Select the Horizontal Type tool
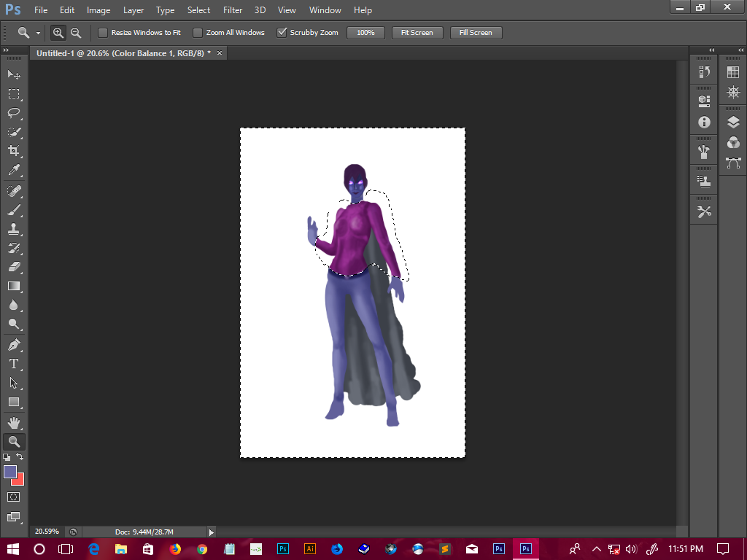This screenshot has height=560, width=747. [x=14, y=364]
